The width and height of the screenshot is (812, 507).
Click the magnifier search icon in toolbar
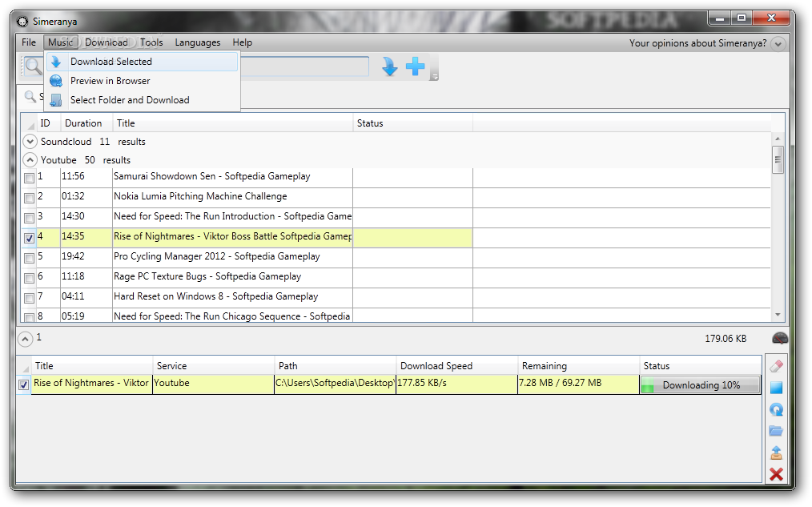point(33,66)
